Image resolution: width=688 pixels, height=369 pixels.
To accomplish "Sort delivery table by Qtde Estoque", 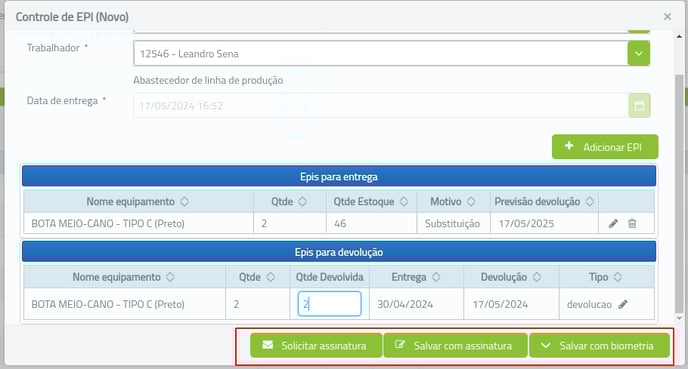I will pyautogui.click(x=404, y=201).
